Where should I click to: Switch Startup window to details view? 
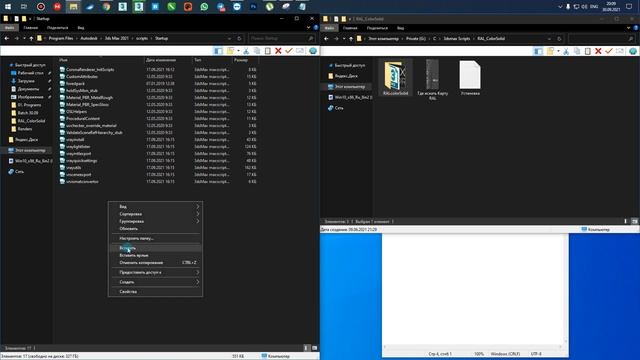coord(306,348)
